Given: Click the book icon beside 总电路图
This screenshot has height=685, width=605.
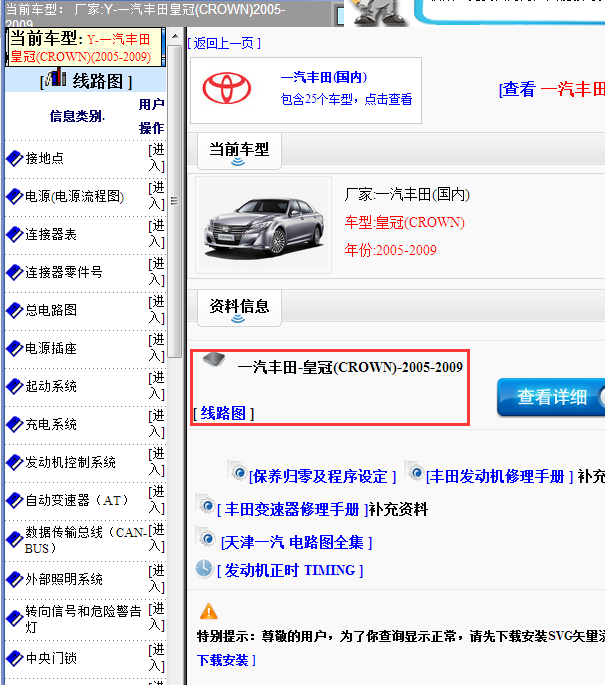Looking at the screenshot, I should [14, 310].
